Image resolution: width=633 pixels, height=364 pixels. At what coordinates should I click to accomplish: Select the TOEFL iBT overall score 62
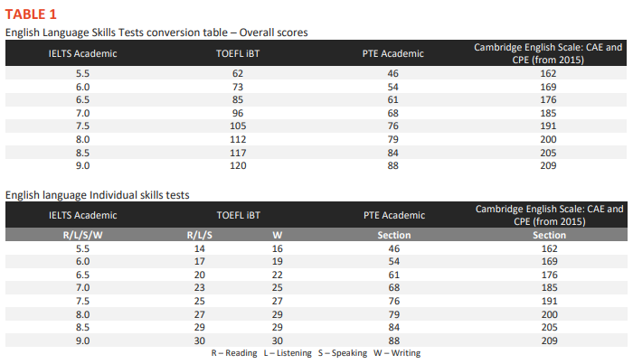(x=238, y=73)
